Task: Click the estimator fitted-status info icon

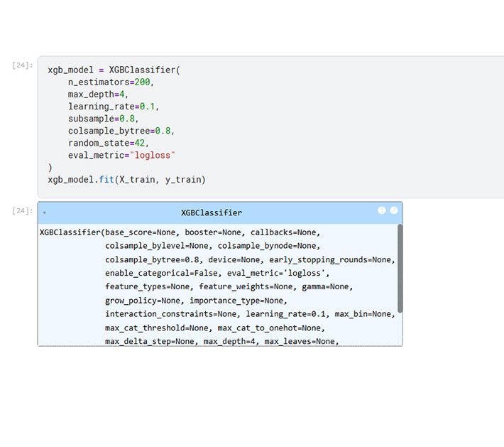Action: [x=382, y=211]
